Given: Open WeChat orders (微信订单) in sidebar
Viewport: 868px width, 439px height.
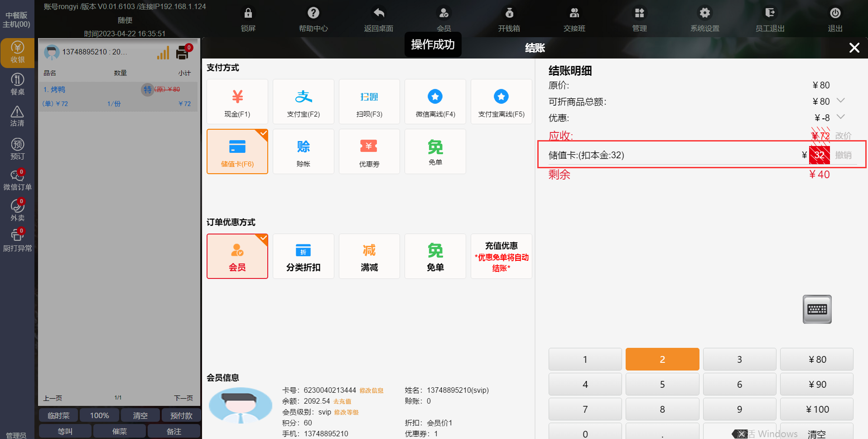Looking at the screenshot, I should click(17, 180).
